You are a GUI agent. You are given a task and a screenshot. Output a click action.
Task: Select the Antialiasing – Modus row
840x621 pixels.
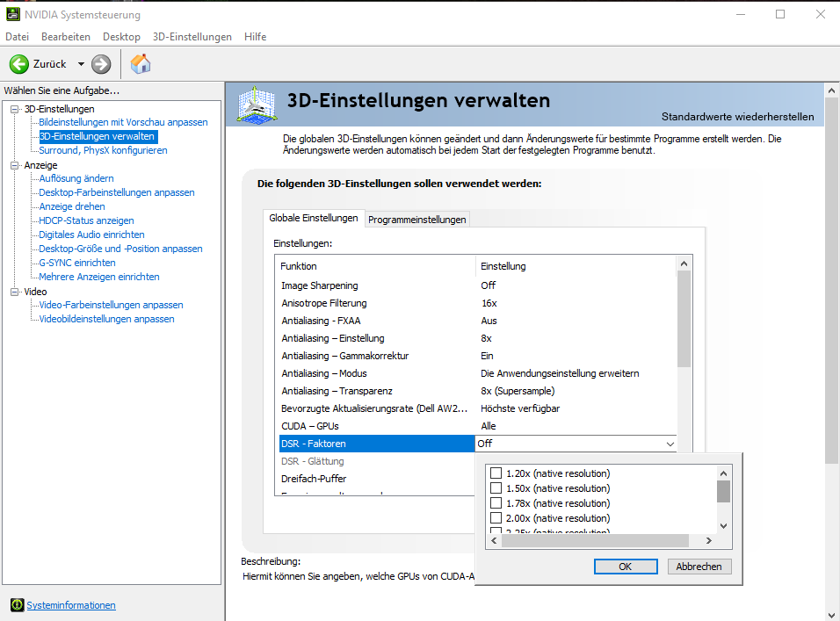[478, 373]
